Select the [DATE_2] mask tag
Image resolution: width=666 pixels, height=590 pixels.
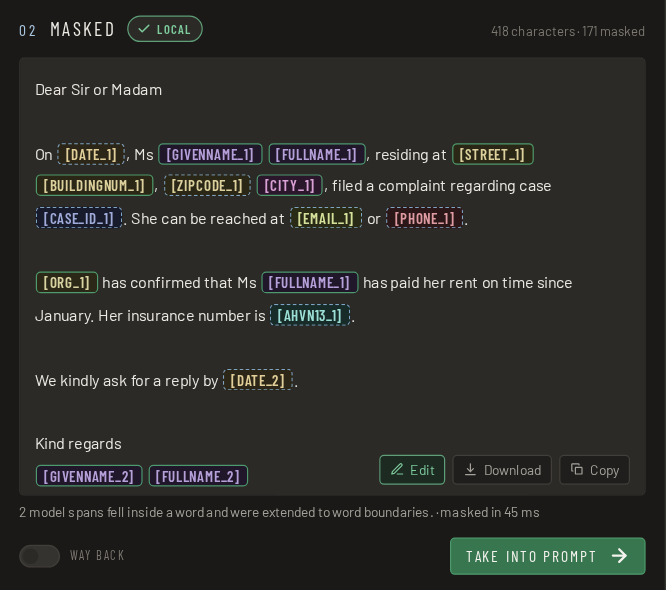point(258,380)
